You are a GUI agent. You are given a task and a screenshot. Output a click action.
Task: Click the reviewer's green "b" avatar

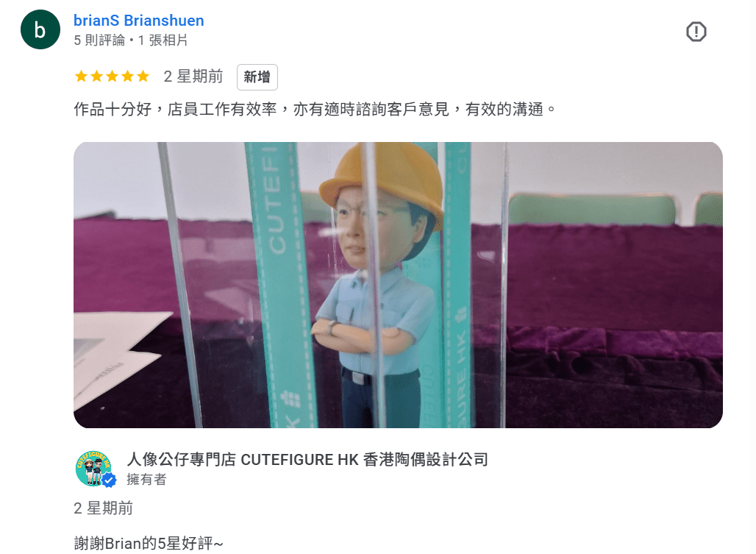coord(40,29)
